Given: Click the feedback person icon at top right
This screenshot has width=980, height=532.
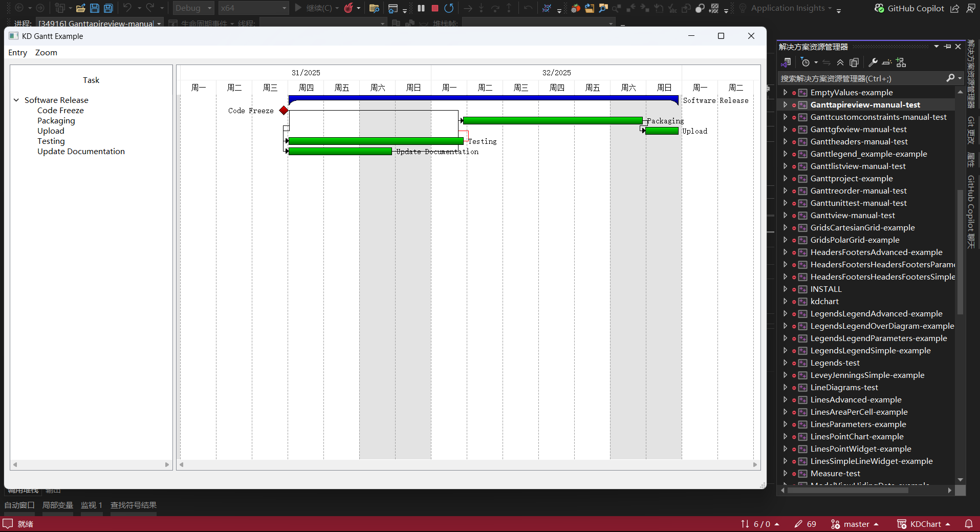Looking at the screenshot, I should click(970, 8).
